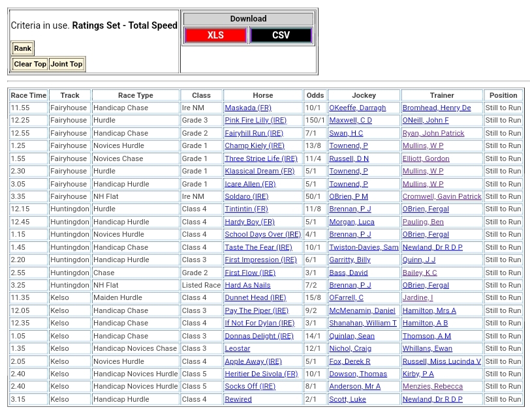Open horse Maskada (FR) link
The image size is (530, 420).
coord(247,108)
